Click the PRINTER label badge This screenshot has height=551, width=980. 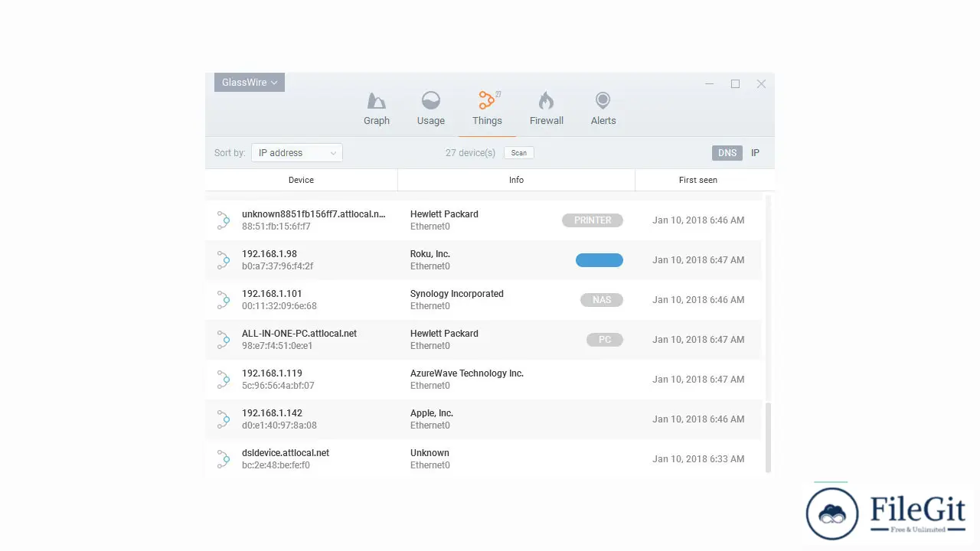(593, 220)
